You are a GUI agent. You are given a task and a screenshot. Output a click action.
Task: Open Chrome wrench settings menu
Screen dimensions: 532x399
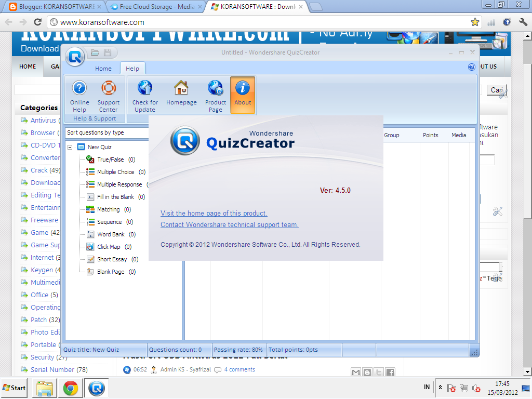tap(523, 22)
